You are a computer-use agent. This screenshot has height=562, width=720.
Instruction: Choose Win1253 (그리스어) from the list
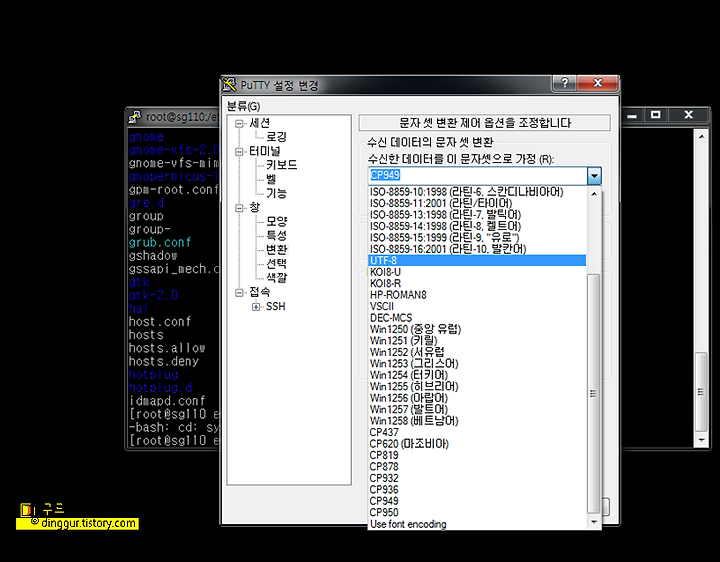tap(477, 364)
